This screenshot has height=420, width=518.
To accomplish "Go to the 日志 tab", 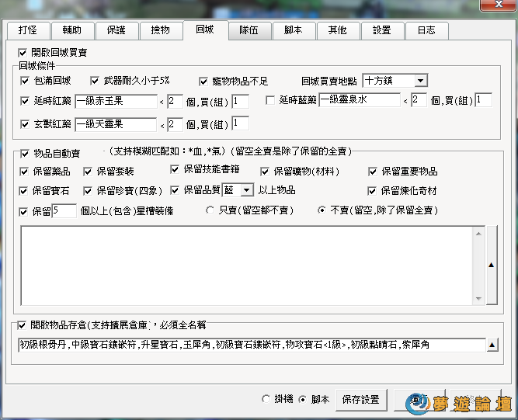I will click(x=426, y=30).
